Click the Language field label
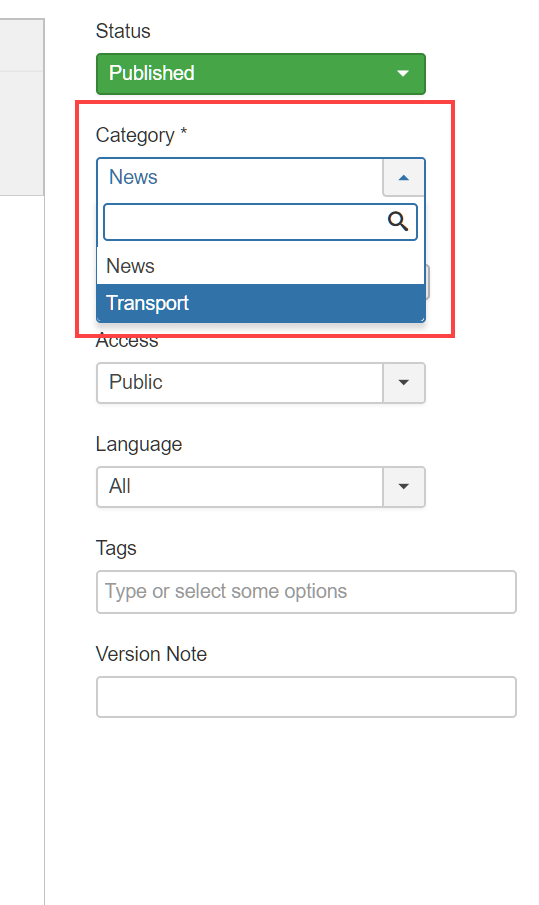The width and height of the screenshot is (539, 905). pos(139,444)
